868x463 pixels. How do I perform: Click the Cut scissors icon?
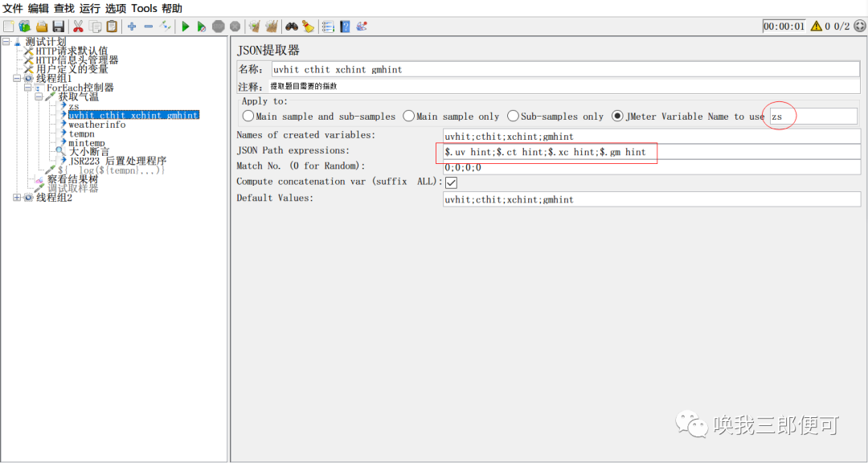79,26
